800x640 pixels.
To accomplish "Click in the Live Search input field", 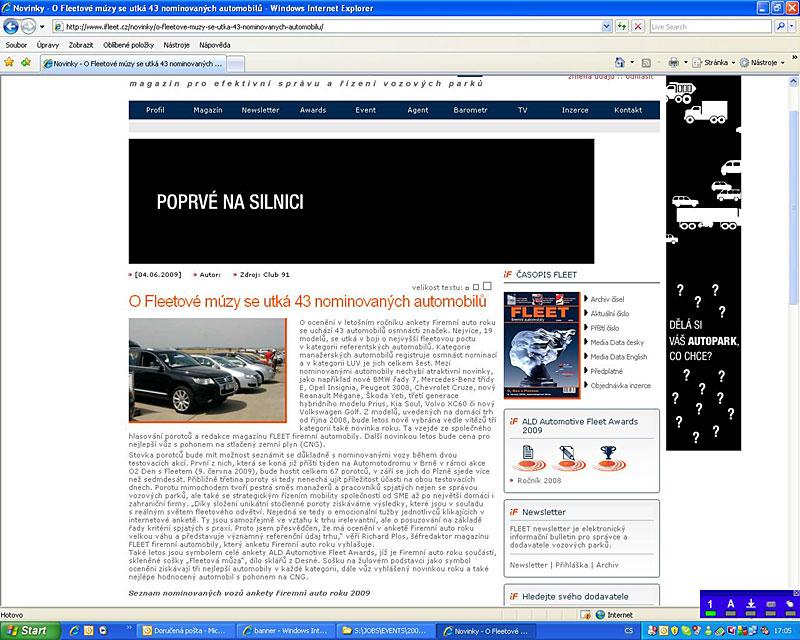I will (x=710, y=27).
